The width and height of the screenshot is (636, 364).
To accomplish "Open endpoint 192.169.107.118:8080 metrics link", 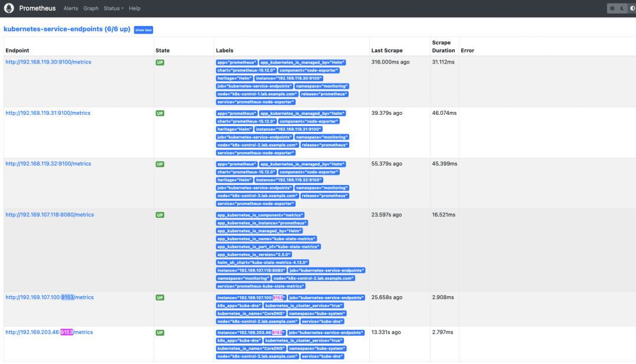I will pos(49,215).
